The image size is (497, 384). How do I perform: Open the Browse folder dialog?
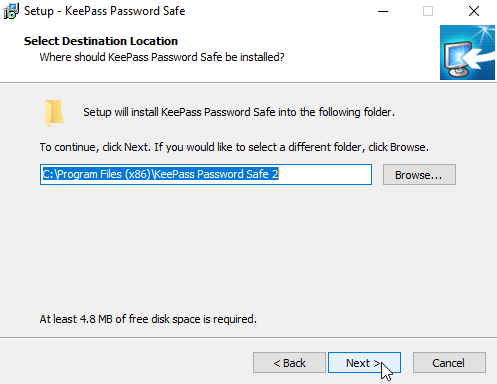click(419, 175)
